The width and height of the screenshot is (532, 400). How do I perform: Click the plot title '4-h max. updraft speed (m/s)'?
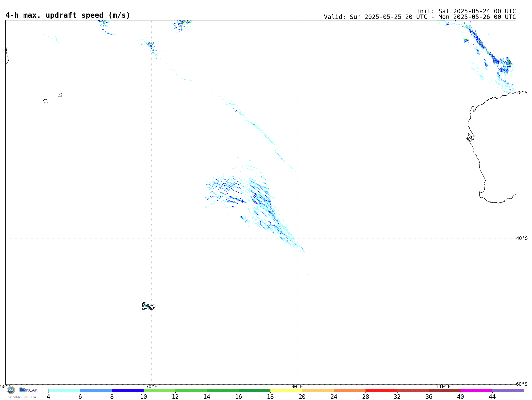pos(68,15)
